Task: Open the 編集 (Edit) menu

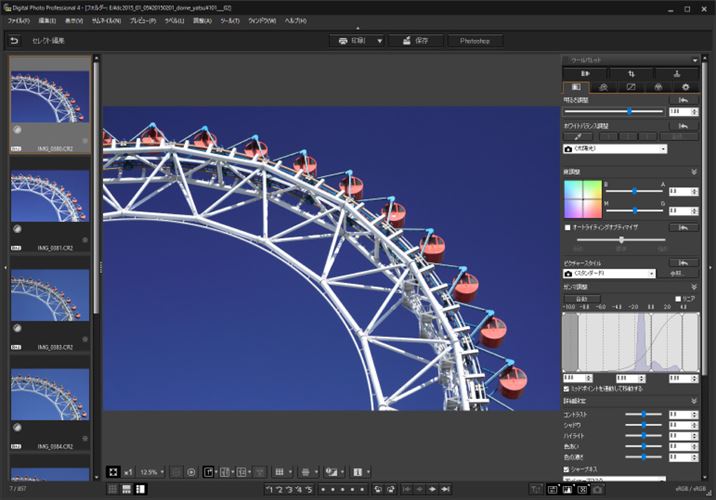Action: coord(47,21)
